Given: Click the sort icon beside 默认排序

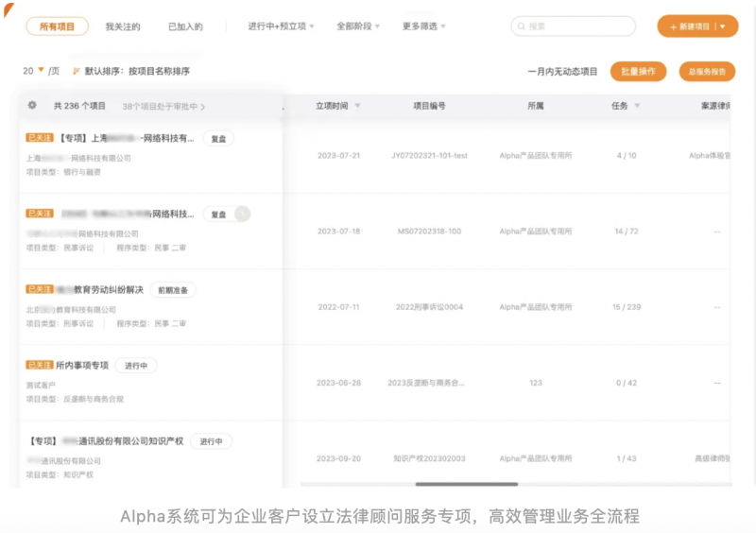Looking at the screenshot, I should tap(77, 71).
